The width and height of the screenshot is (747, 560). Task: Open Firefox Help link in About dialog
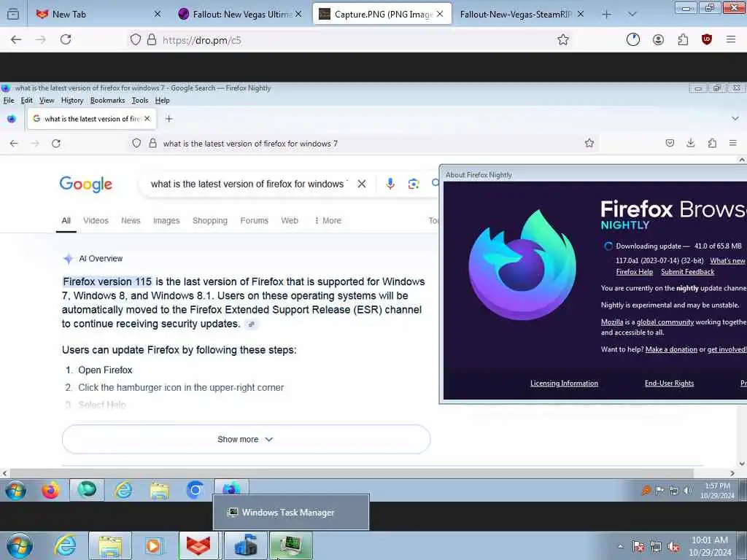[634, 272]
